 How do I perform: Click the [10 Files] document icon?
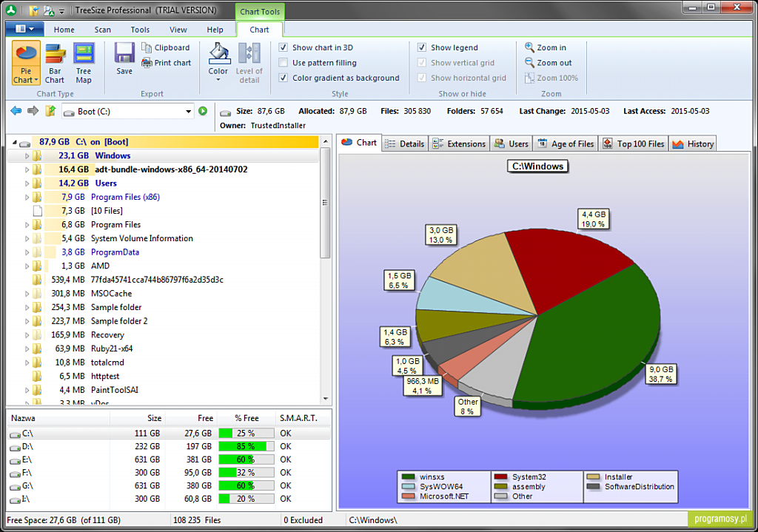click(x=37, y=211)
